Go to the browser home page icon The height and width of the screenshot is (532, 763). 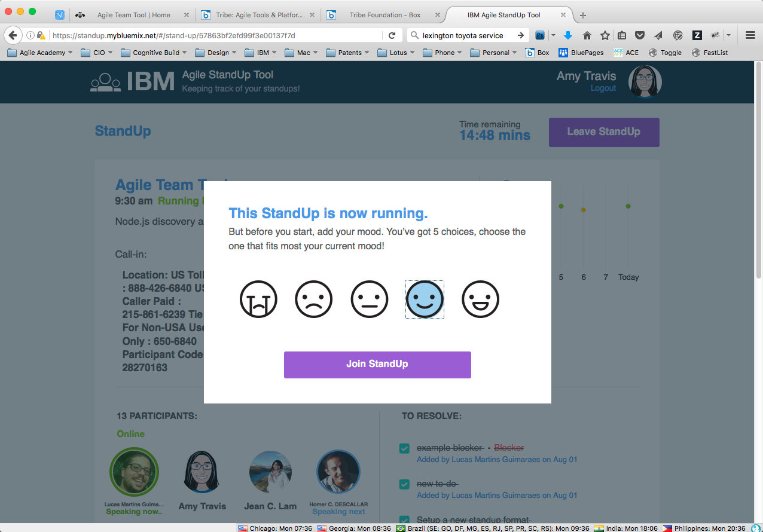(x=587, y=35)
